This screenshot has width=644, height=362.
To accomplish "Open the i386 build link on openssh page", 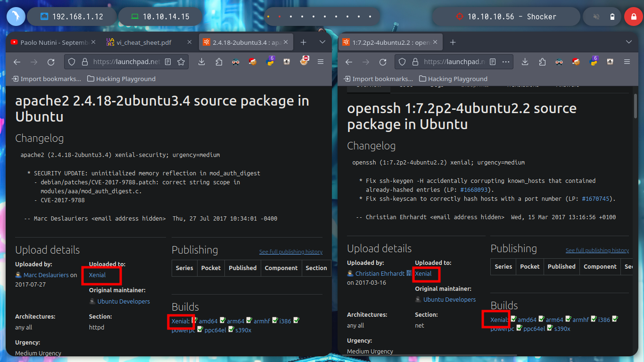I will tap(604, 320).
